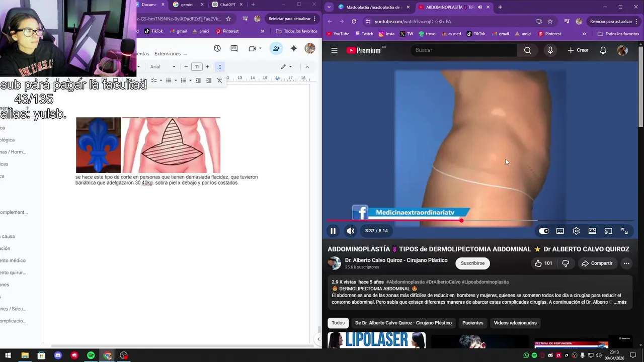Screen dimensions: 644x362
Task: Click the YouTube search magnifier button
Action: point(527,50)
